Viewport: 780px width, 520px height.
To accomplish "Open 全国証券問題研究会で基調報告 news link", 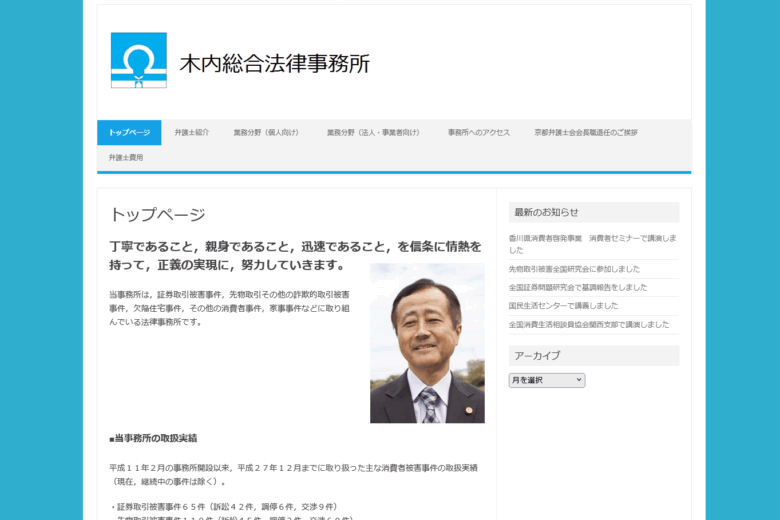I will coord(577,287).
